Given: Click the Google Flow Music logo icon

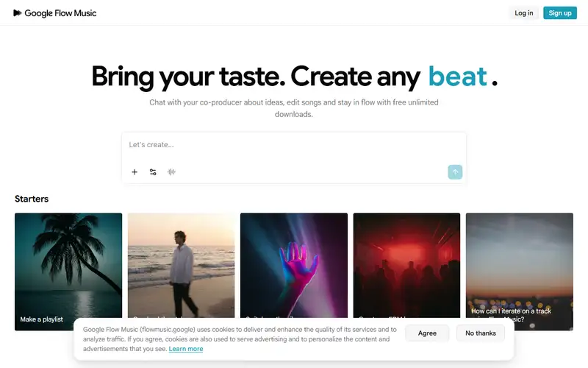Looking at the screenshot, I should click(17, 13).
